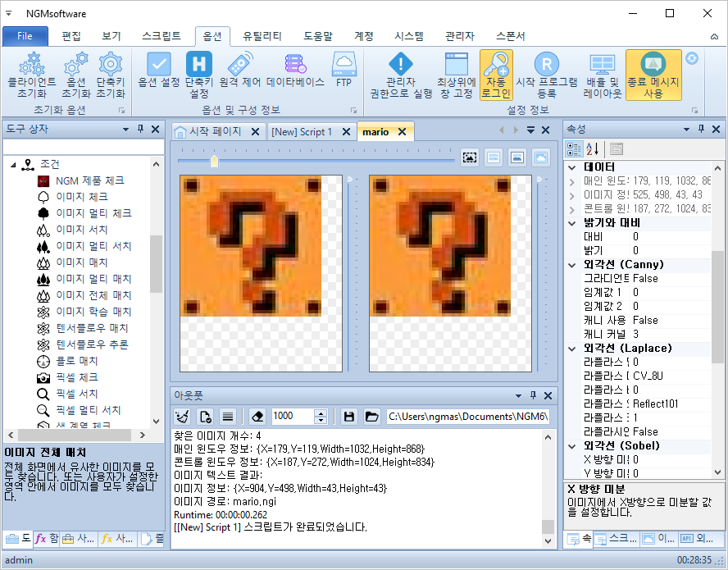Open 배율 및 레이아웃 icon
728x570 pixels.
tap(603, 75)
